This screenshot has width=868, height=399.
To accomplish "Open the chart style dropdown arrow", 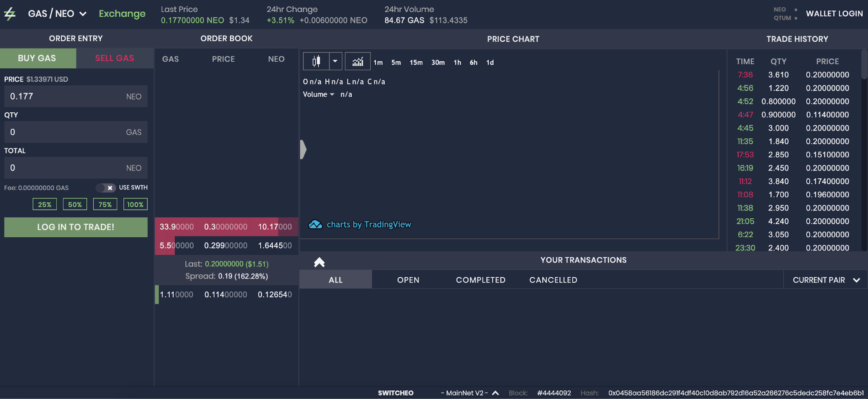I will (335, 61).
